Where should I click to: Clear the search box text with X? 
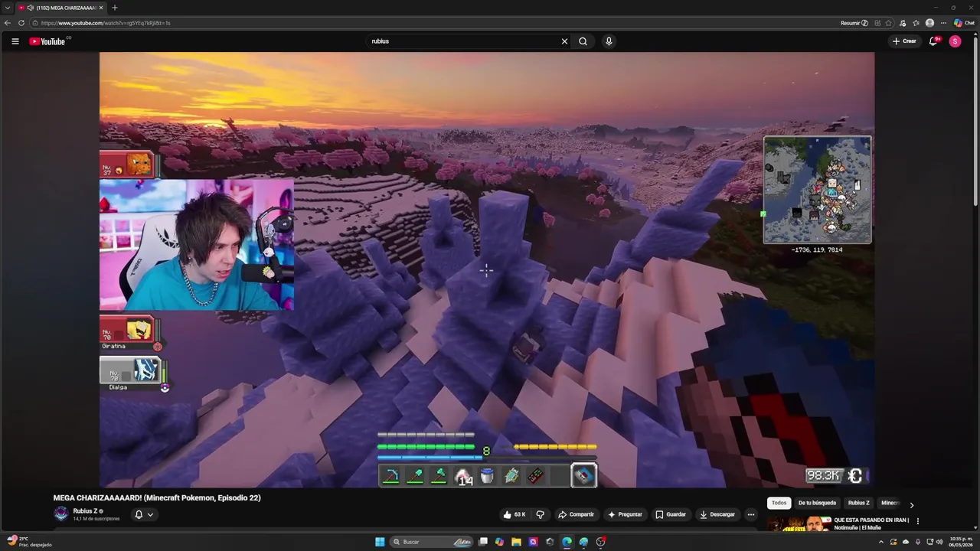[564, 41]
